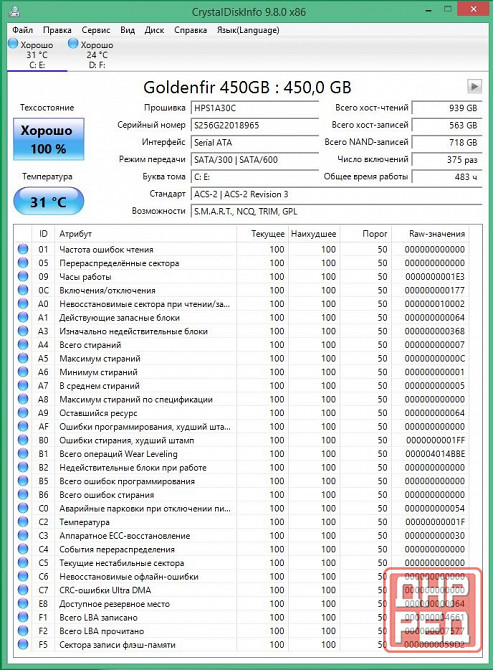Select the Текущие нестабильные сектора row text

121,563
